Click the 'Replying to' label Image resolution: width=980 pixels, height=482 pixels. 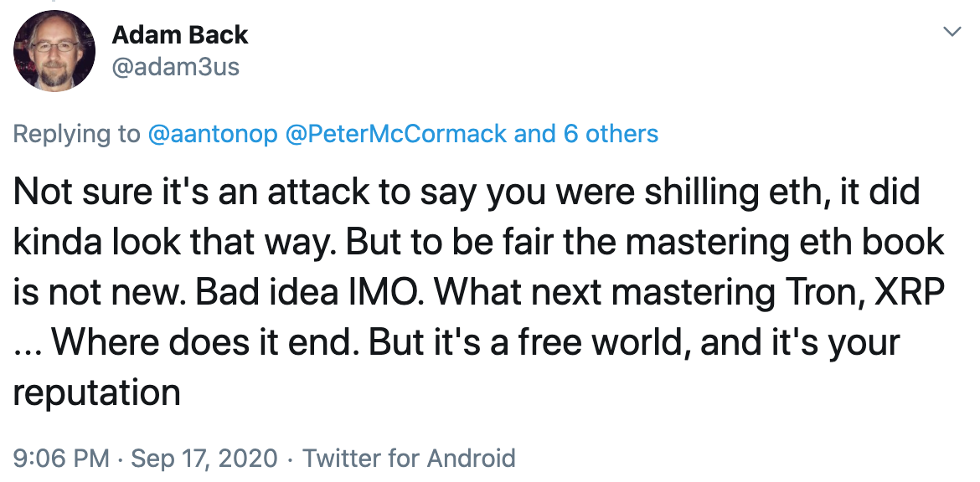click(x=77, y=134)
